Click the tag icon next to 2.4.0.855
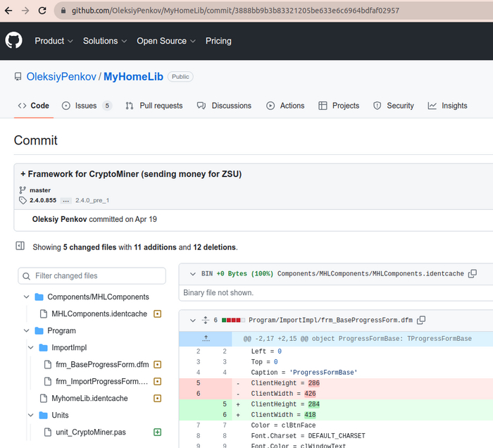 [x=23, y=200]
